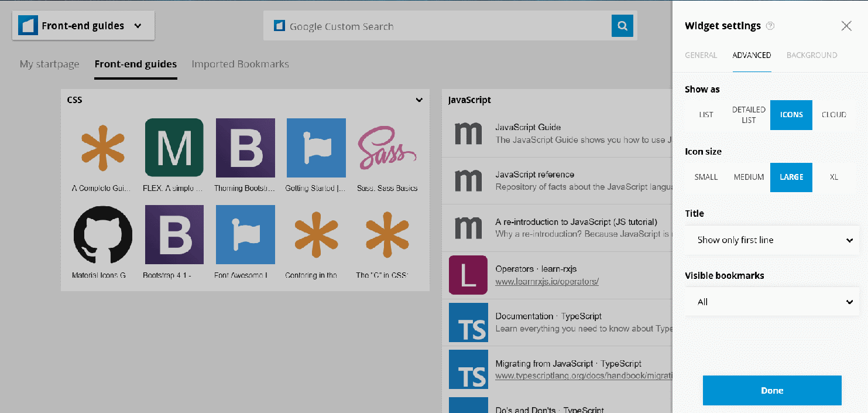This screenshot has width=868, height=413.
Task: Click the Bootstrap 4.1 bookmark icon
Action: (x=174, y=234)
